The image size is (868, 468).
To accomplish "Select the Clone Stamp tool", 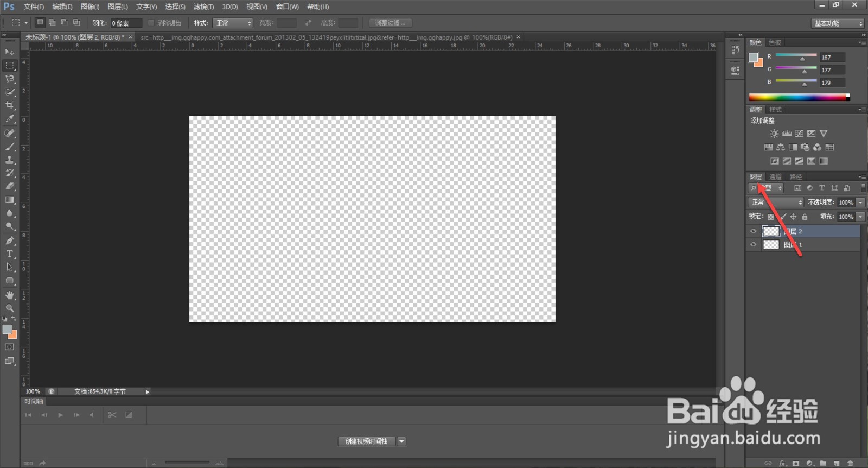I will (x=10, y=160).
